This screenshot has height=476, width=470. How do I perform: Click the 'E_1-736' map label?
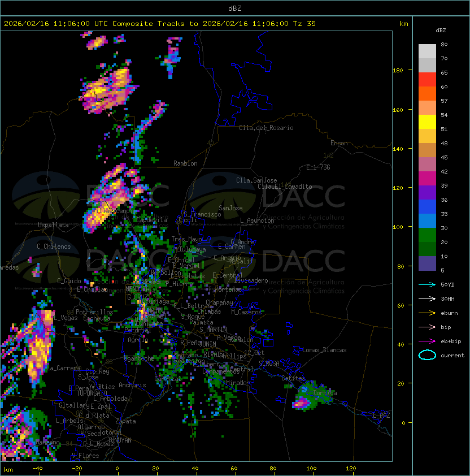(318, 167)
